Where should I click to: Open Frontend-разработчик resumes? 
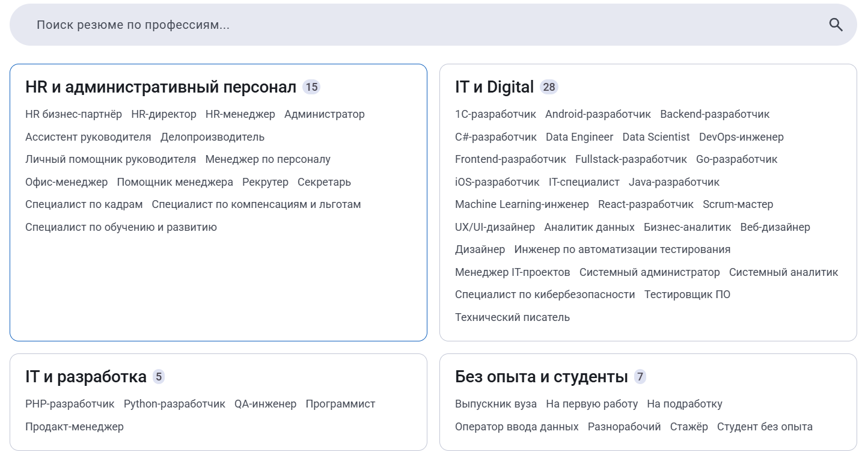pyautogui.click(x=510, y=159)
